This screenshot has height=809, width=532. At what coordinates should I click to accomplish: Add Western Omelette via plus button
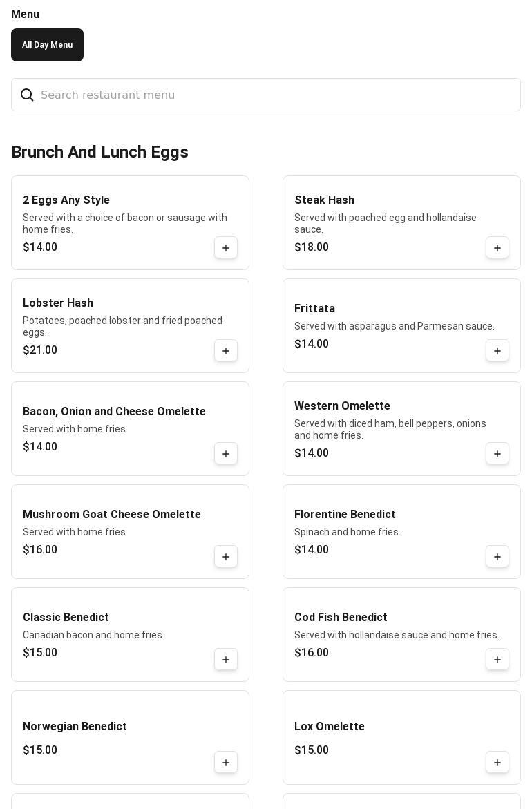[x=497, y=453]
